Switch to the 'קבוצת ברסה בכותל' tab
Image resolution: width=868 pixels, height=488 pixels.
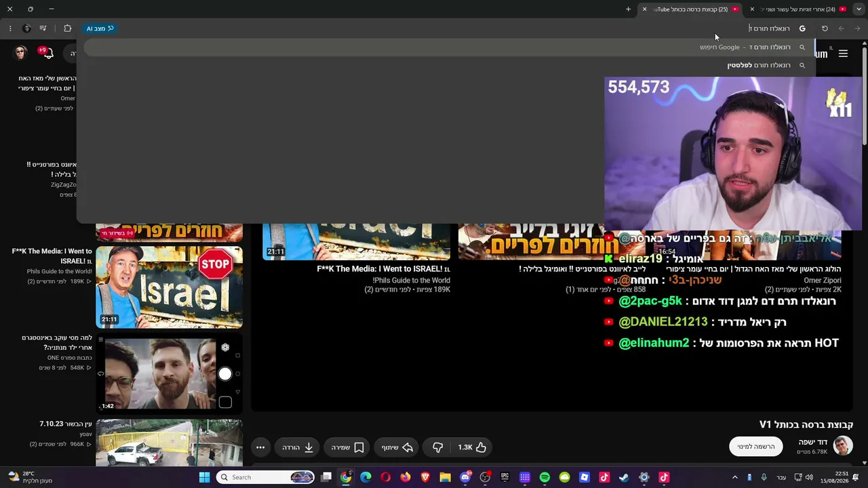(x=692, y=9)
